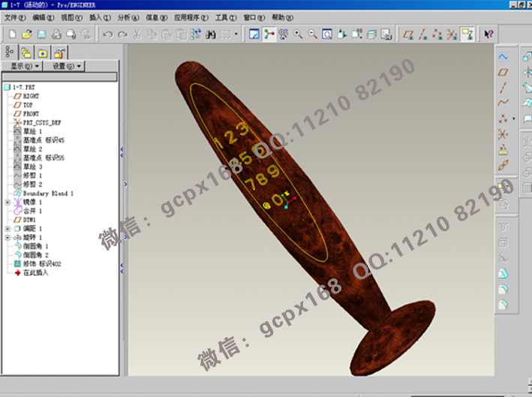Open the 分析 menu
This screenshot has width=532, height=397.
pos(128,17)
